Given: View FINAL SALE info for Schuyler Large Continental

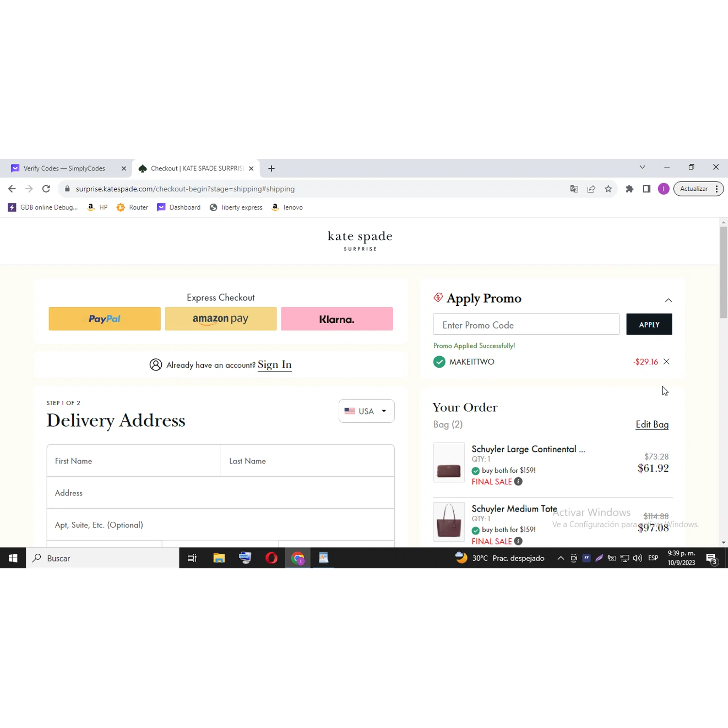Looking at the screenshot, I should 518,481.
